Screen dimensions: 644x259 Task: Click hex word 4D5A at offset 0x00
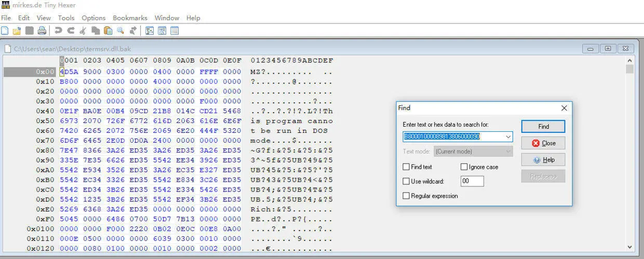[69, 72]
